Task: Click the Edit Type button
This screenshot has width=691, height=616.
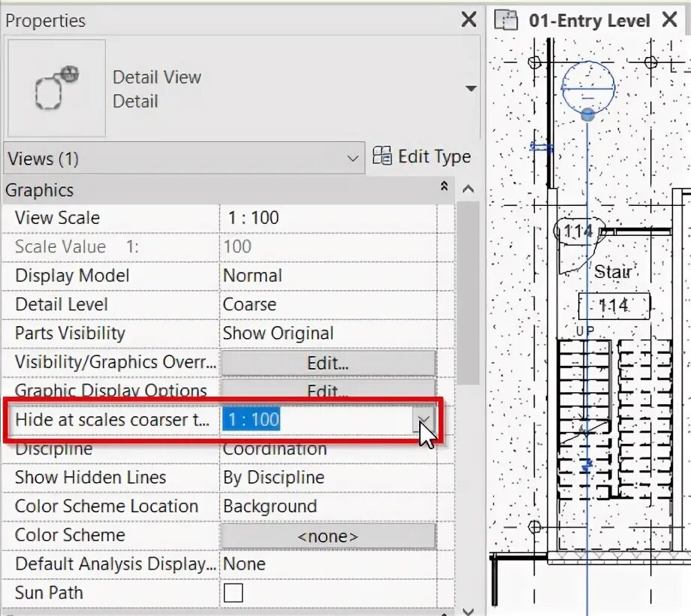Action: pos(422,156)
